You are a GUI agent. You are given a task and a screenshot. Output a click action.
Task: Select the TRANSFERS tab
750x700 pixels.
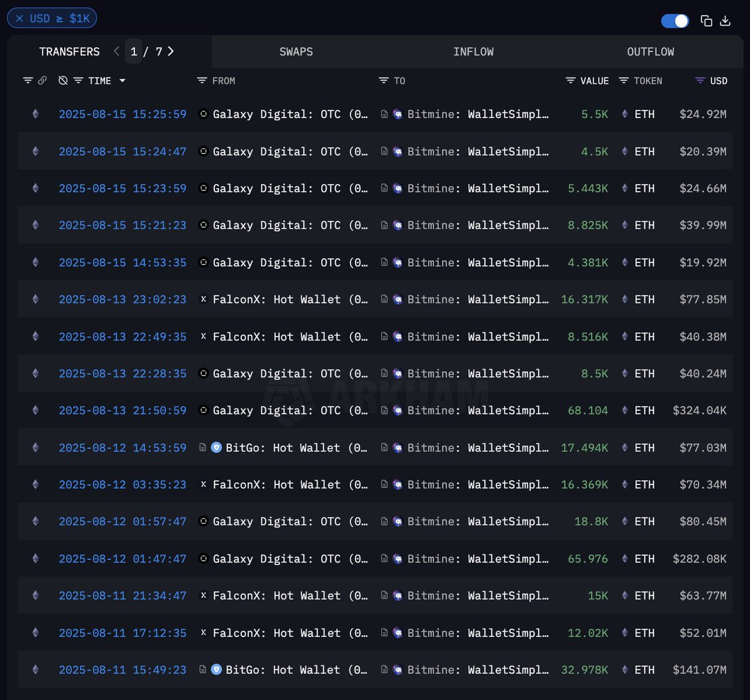(x=69, y=52)
